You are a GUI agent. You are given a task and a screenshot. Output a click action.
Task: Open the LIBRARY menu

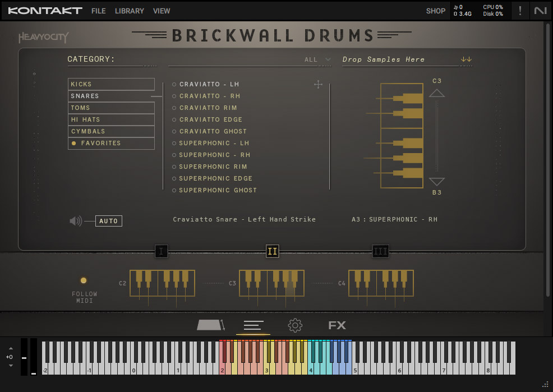[x=129, y=11]
